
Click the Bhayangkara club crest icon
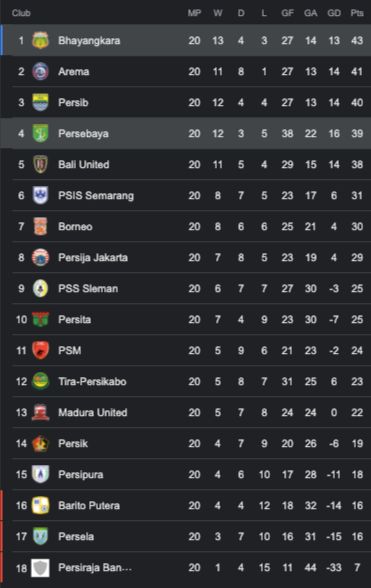tap(40, 40)
